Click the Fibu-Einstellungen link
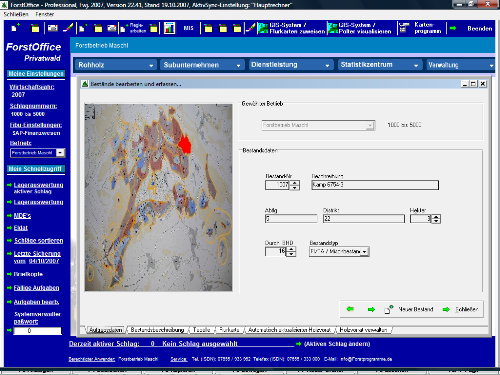Screen dimensions: 500x375 point(36,125)
